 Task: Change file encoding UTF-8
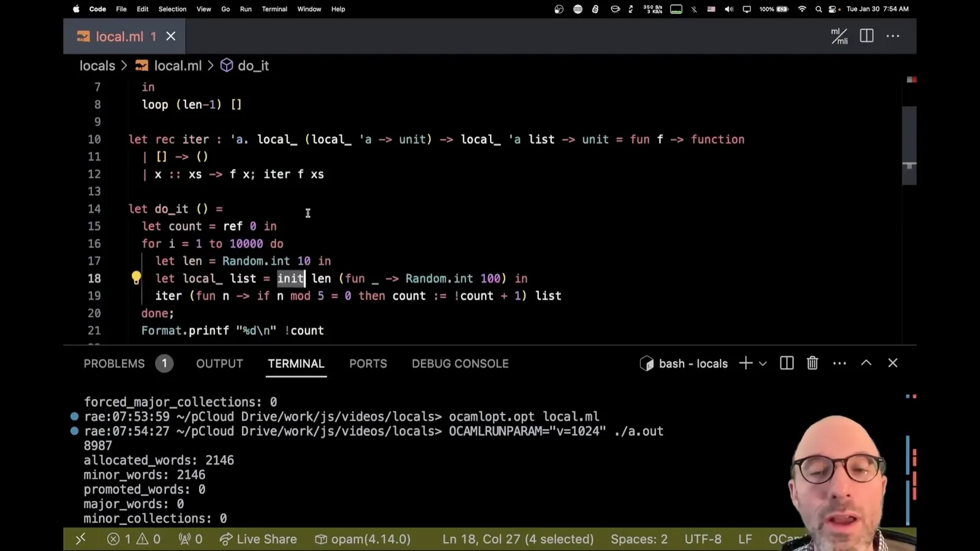point(703,539)
